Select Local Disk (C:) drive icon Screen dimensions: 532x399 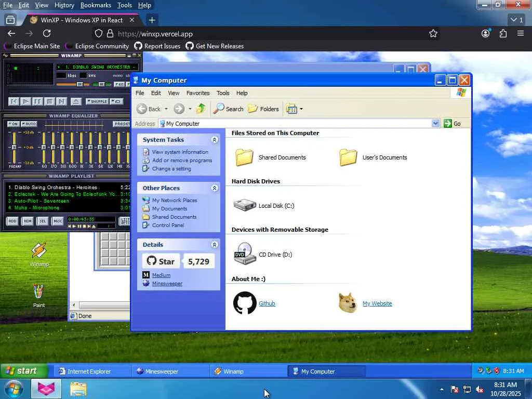tap(245, 205)
